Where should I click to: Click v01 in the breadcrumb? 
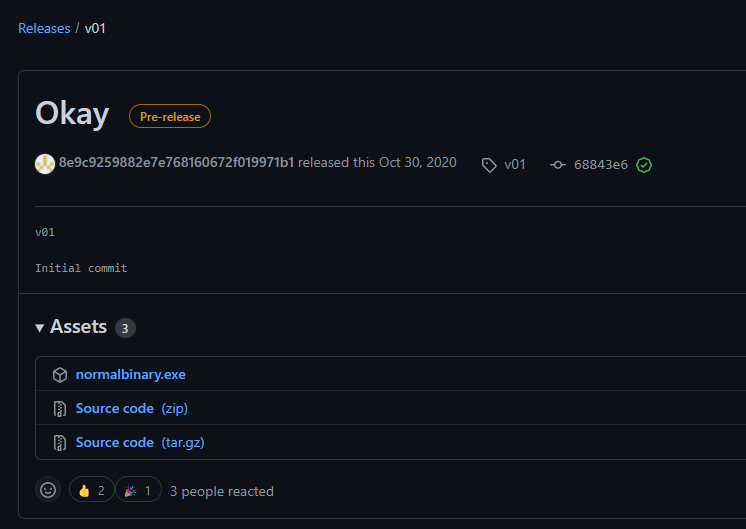coord(95,28)
